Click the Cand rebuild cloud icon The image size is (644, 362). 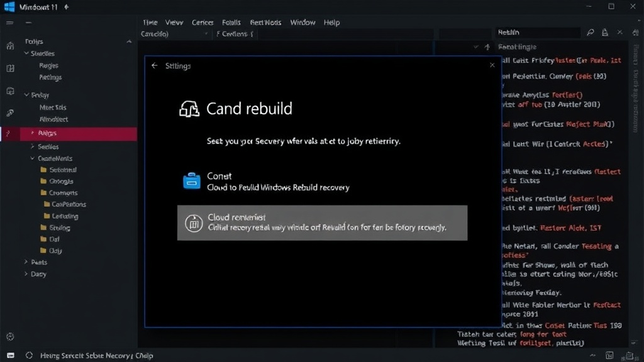[x=189, y=109]
